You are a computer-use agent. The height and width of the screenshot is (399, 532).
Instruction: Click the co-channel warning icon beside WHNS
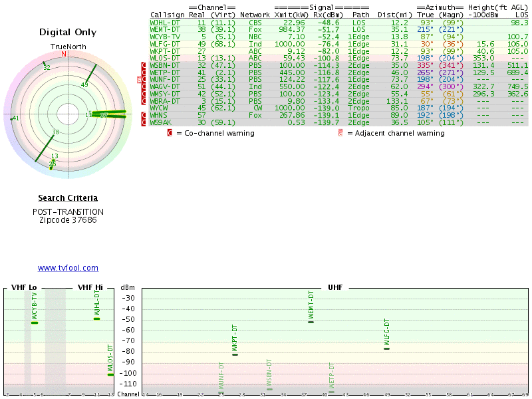(144, 115)
